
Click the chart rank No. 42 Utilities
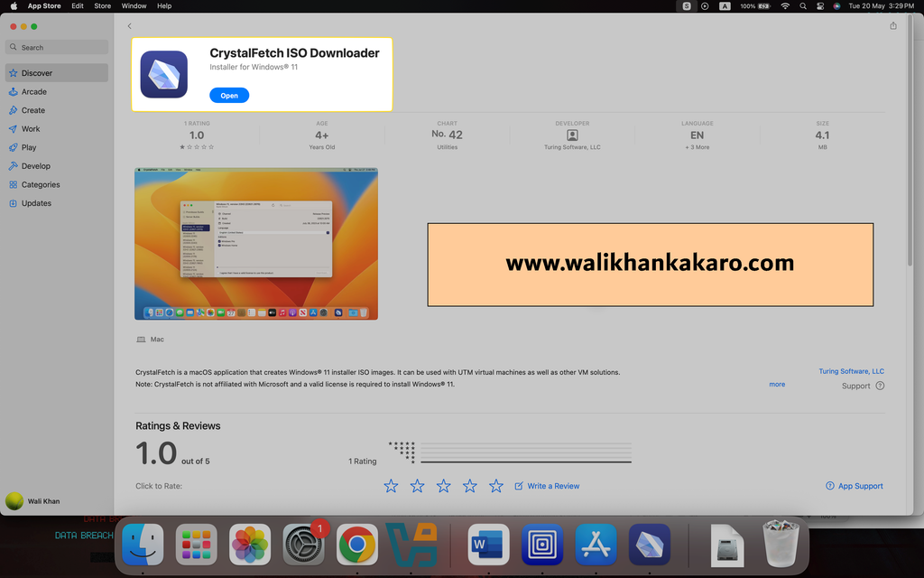[x=448, y=135]
